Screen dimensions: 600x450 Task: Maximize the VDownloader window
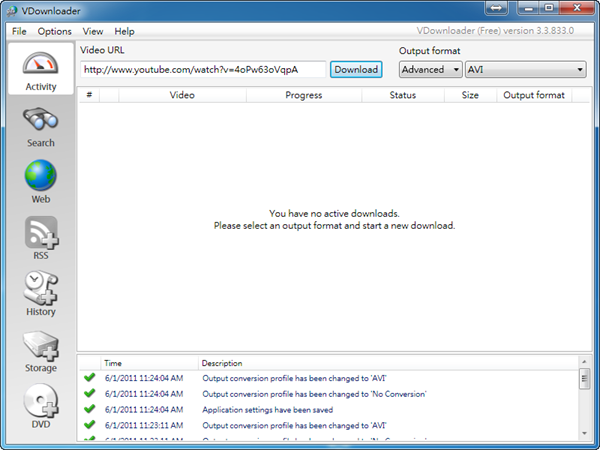tap(549, 8)
